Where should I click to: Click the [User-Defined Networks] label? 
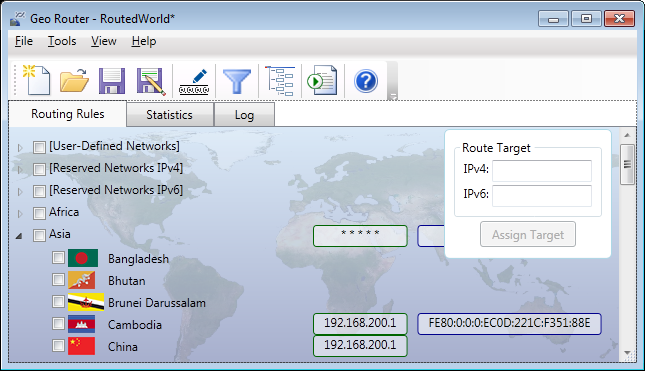114,146
